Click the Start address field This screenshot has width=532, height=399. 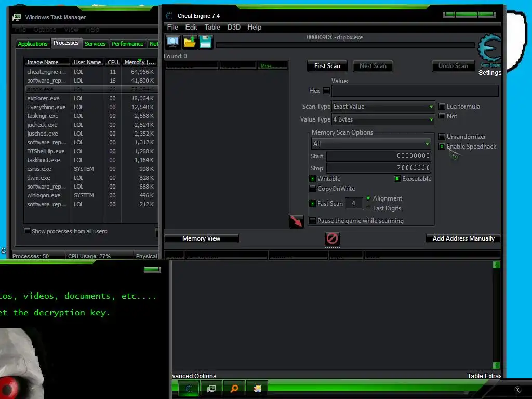(379, 156)
